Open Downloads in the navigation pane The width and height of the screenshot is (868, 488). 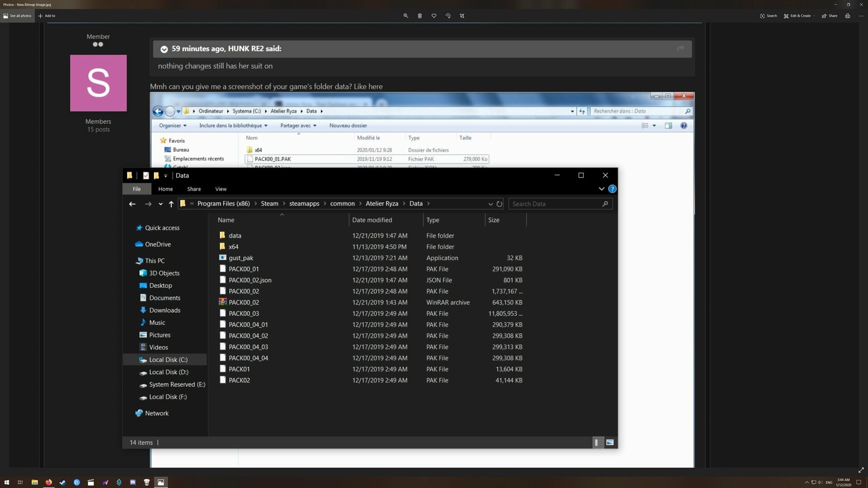point(165,310)
